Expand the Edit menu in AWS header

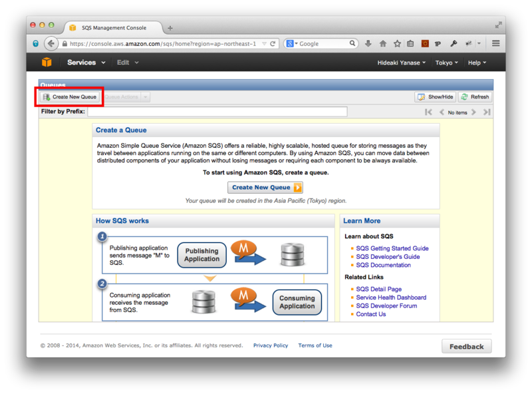(128, 63)
